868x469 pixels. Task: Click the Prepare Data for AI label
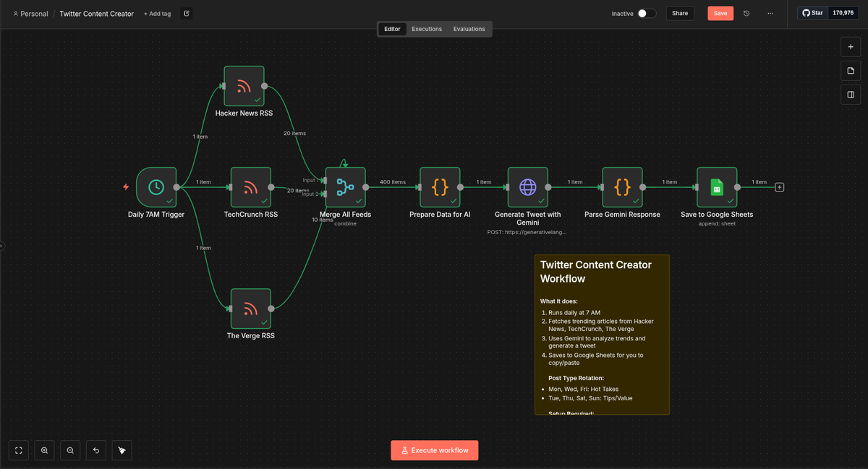tap(440, 215)
